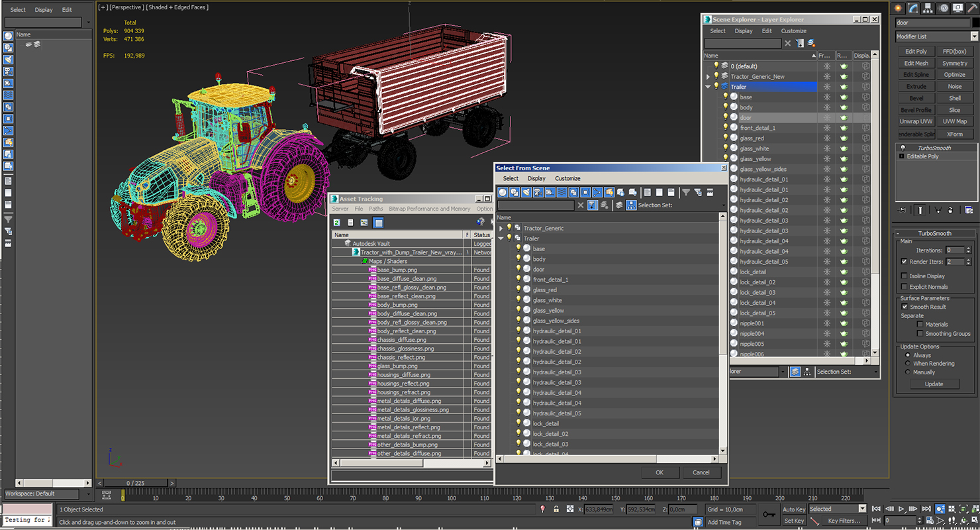Open Customize menu in Scene Explorer
Screen dimensions: 980x530
[x=793, y=31]
